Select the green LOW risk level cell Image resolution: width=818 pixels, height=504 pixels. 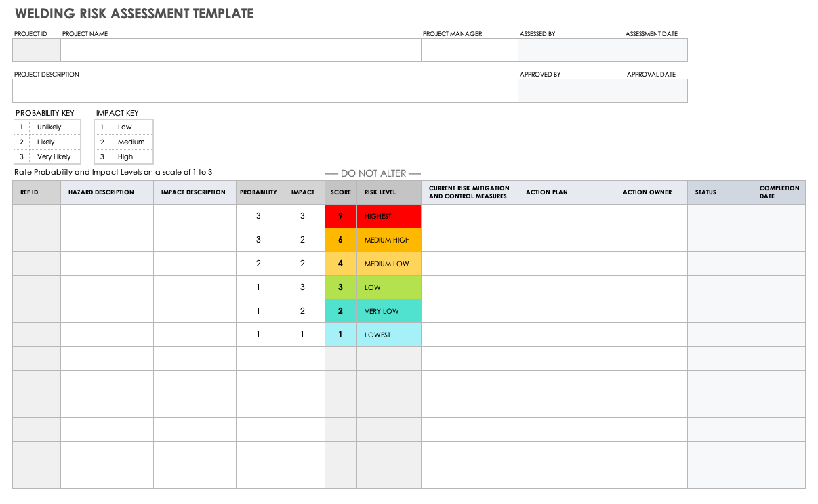coord(388,287)
